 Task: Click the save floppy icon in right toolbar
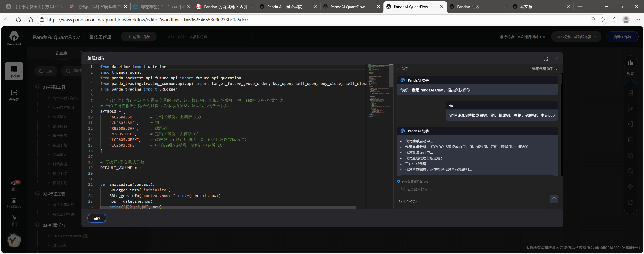tap(630, 93)
